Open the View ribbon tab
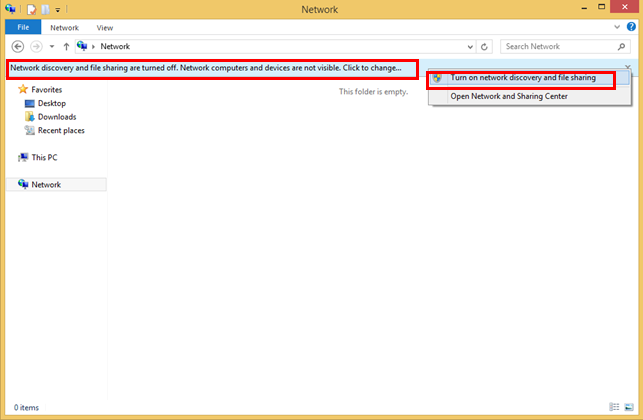This screenshot has width=643, height=420. pyautogui.click(x=105, y=28)
